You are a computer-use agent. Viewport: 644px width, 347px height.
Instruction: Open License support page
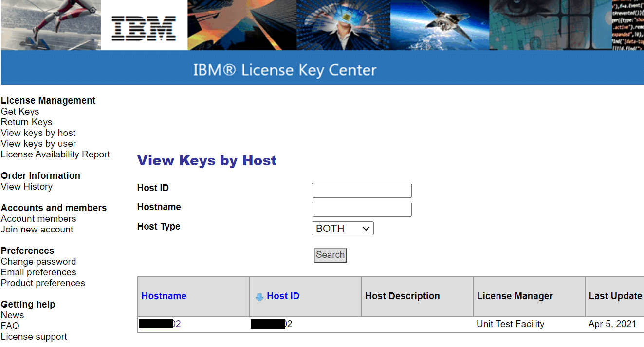point(34,337)
